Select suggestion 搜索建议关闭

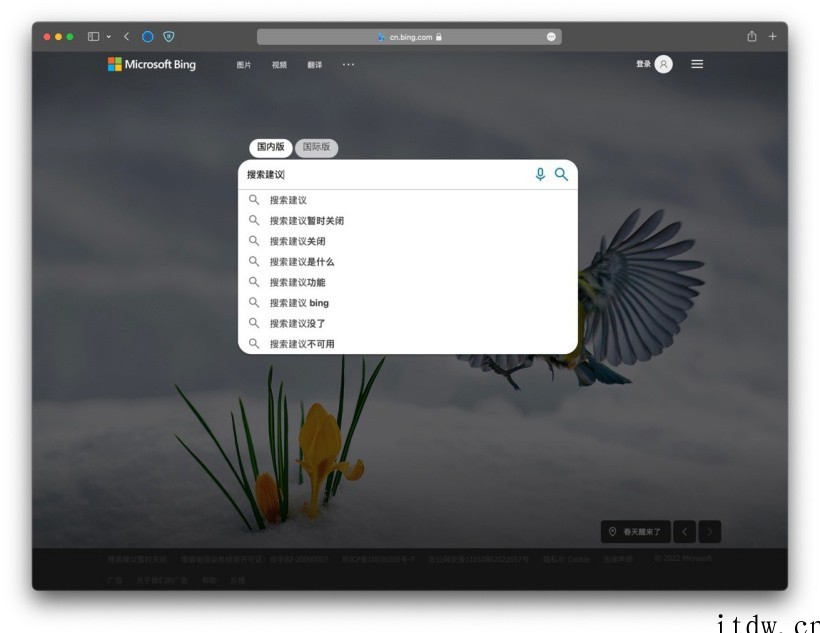tap(408, 241)
